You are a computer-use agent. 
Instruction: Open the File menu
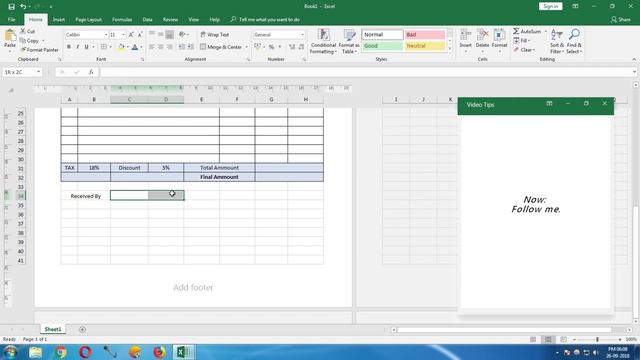click(x=11, y=20)
